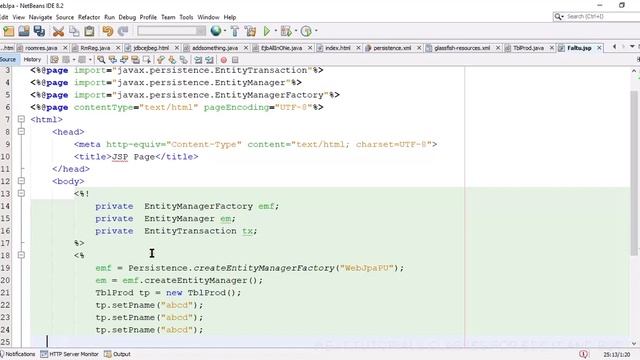Click the Build Project hammer icon
The width and height of the screenshot is (640, 360).
[x=235, y=31]
